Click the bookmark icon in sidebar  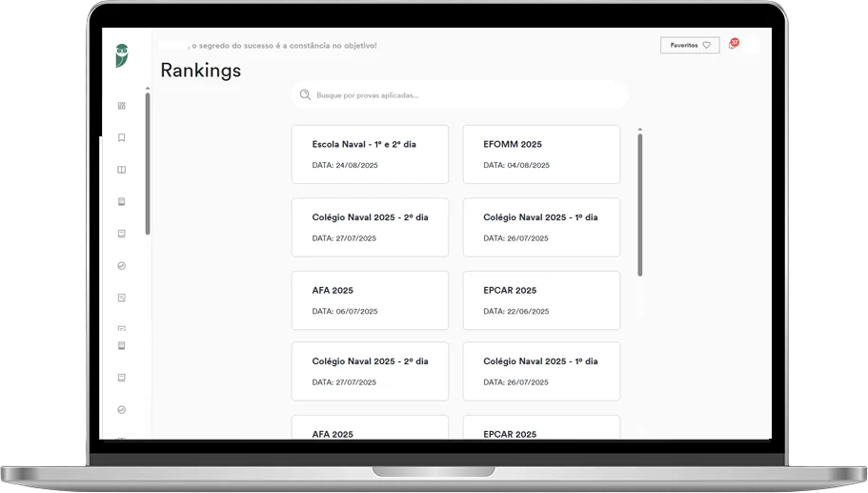121,138
